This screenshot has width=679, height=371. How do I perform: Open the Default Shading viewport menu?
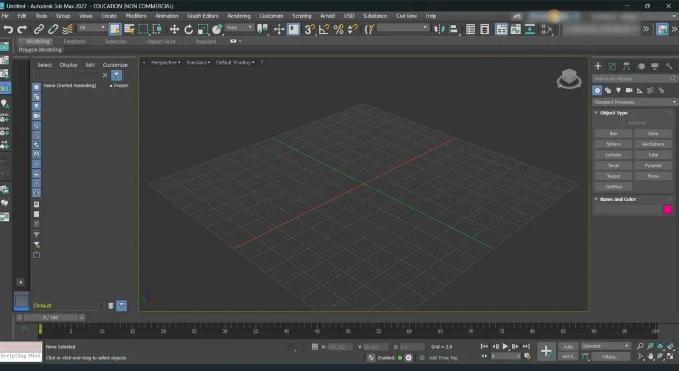235,62
